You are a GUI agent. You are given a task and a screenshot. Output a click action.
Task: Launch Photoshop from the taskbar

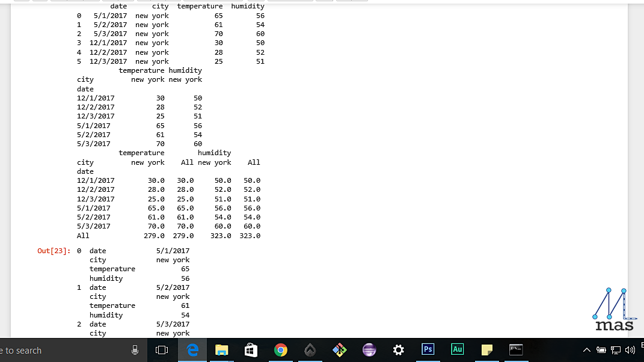[x=428, y=349]
